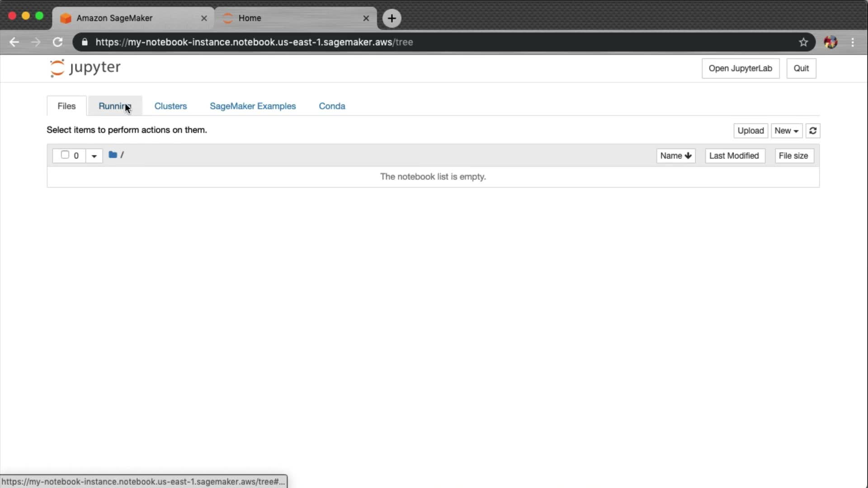
Task: Expand the selection type dropdown arrow
Action: click(94, 156)
